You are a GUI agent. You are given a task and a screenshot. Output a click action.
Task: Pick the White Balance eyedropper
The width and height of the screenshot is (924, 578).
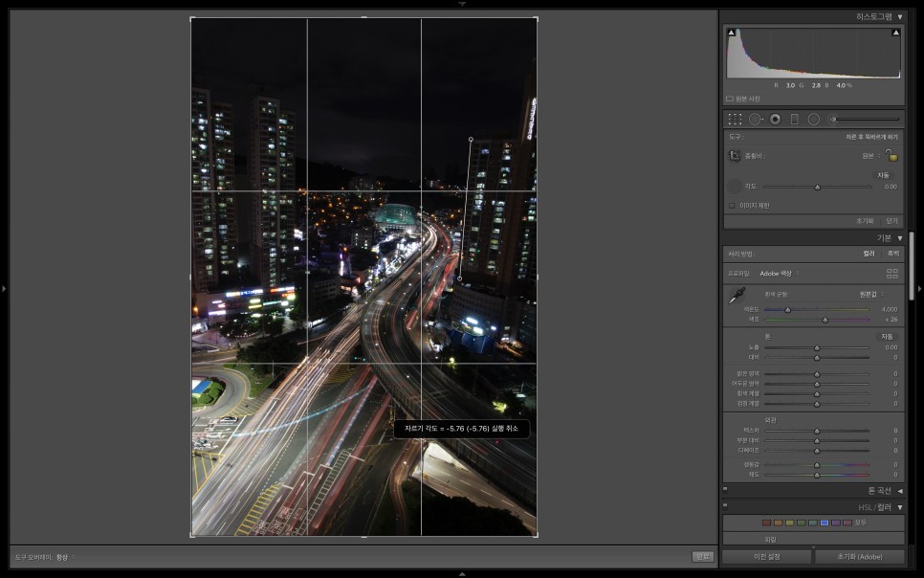click(x=737, y=296)
